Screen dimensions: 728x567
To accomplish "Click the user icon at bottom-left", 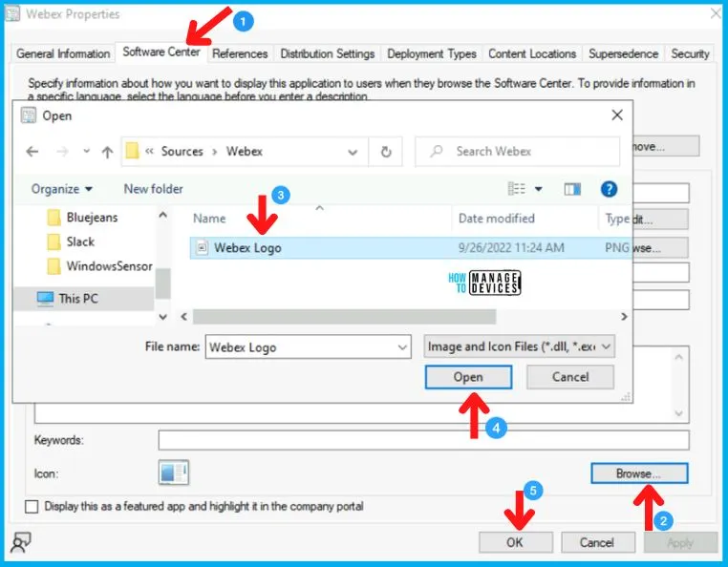I will [20, 542].
